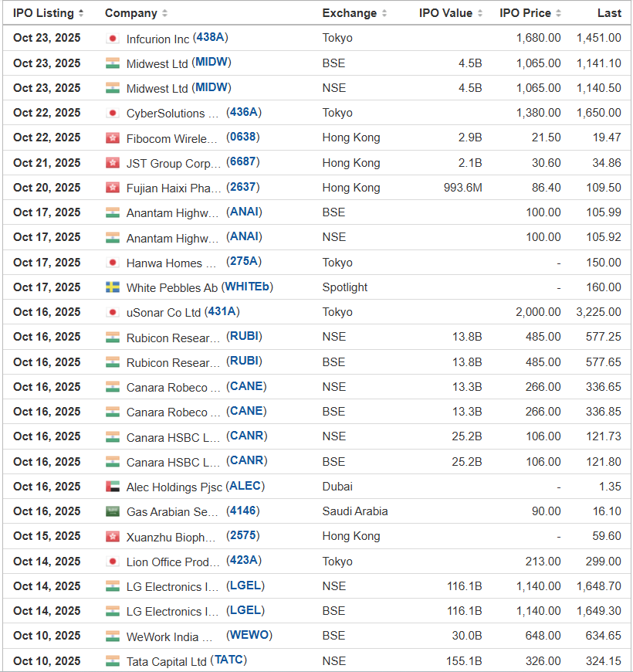Viewport: 633px width, 672px height.
Task: Click Sweden flag beside White Pebbles Ab
Action: (x=113, y=287)
